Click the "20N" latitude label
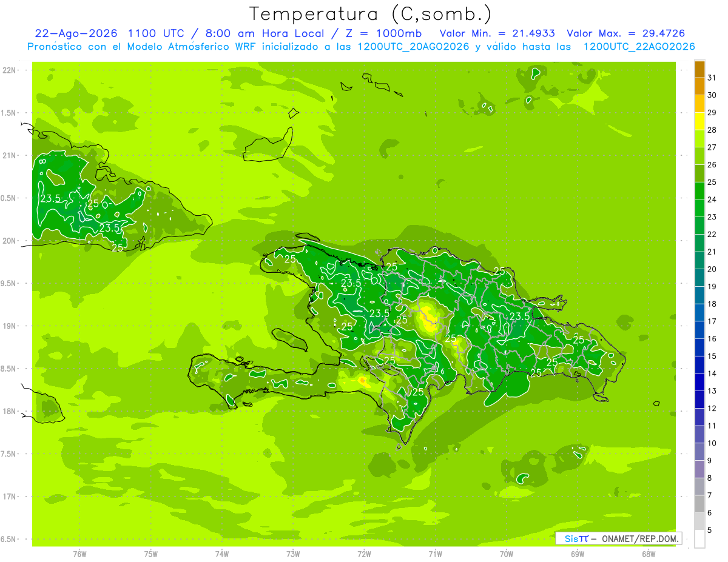Viewport: 728px width, 562px height. 9,241
